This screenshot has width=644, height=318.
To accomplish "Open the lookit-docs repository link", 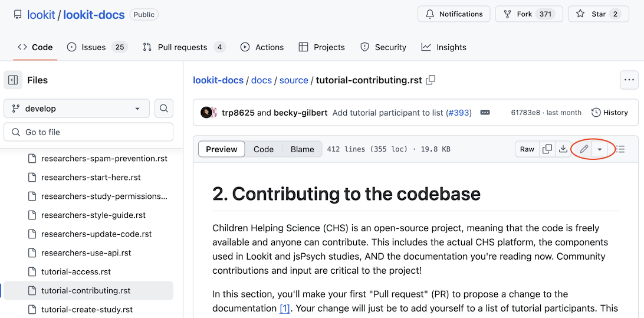I will (x=94, y=15).
